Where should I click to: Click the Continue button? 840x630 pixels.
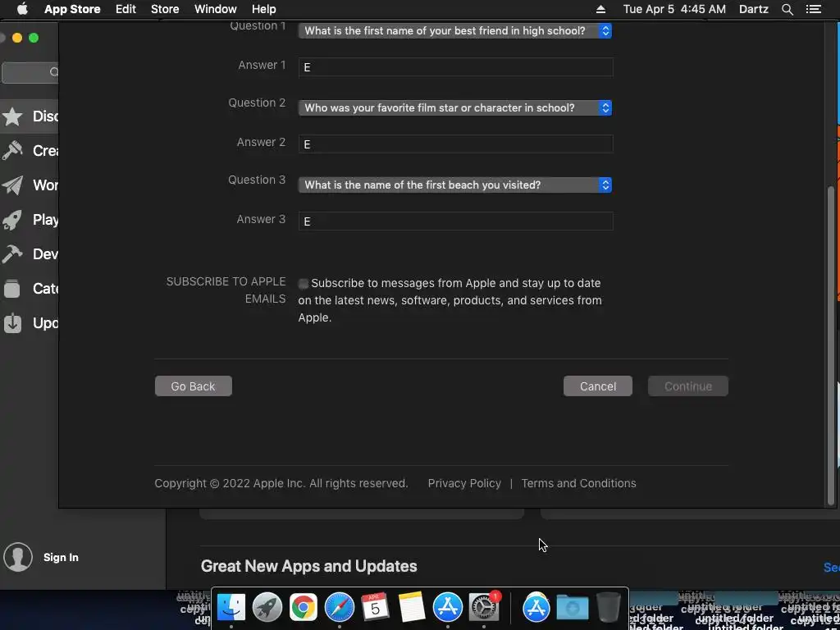click(688, 386)
